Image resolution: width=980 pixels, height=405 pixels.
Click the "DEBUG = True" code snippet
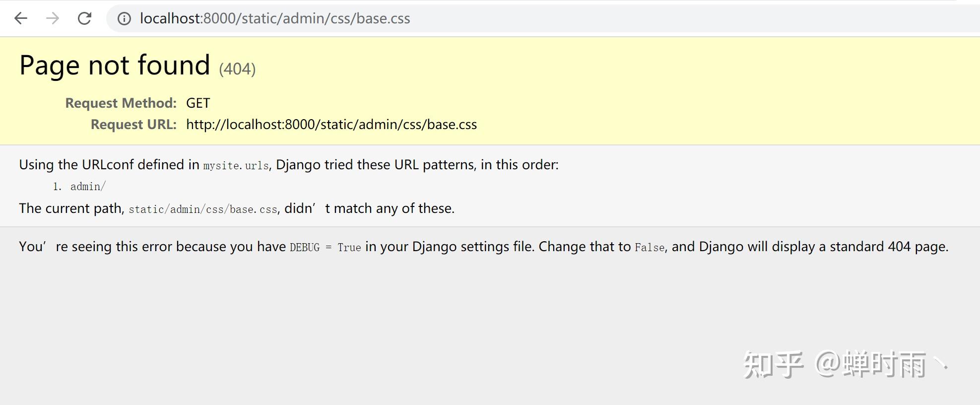point(325,247)
